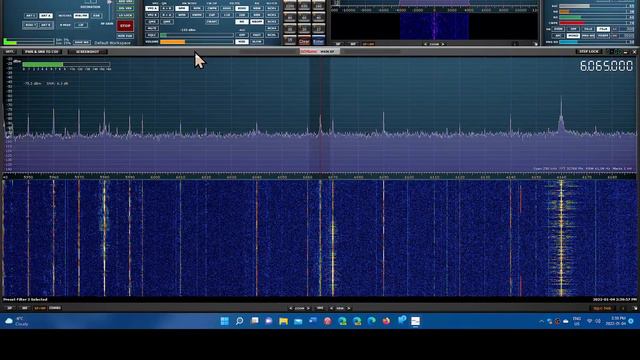Open Task View on the taskbar
This screenshot has width=640, height=360.
[255, 321]
